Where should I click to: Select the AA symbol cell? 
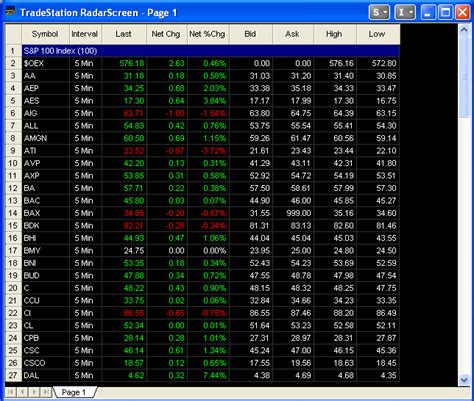click(45, 76)
